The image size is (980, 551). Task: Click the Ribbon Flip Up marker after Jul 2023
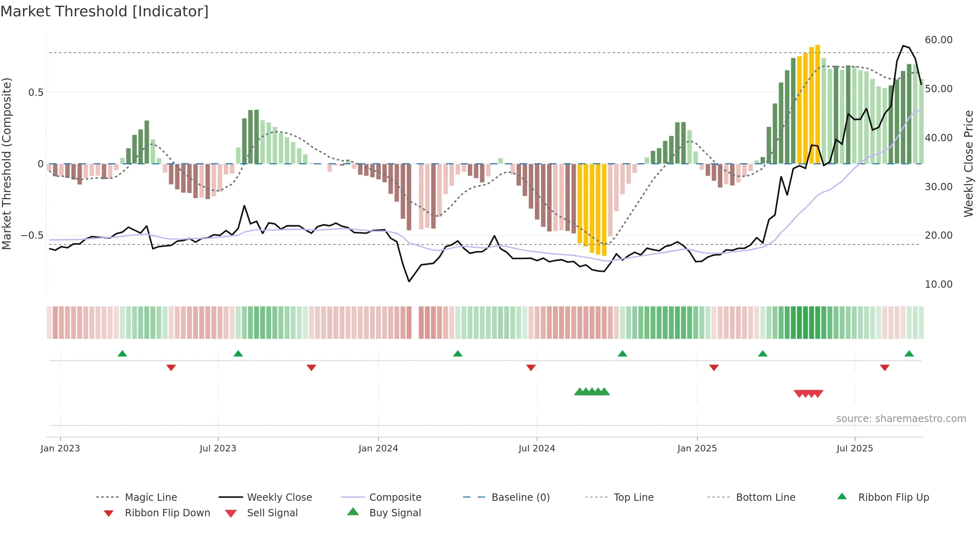pos(238,353)
